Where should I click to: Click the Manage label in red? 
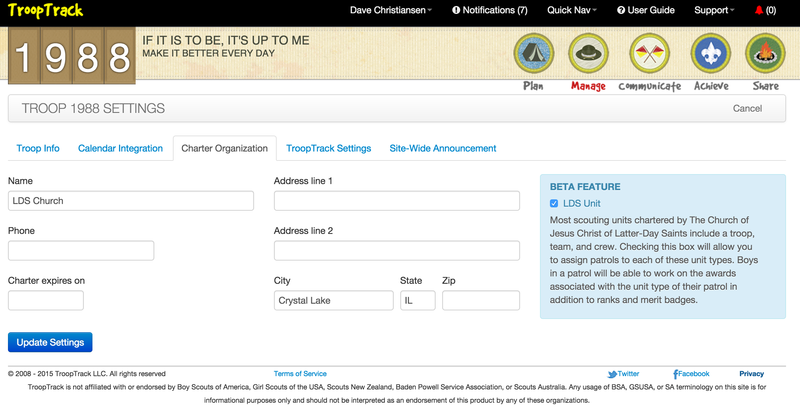click(588, 86)
